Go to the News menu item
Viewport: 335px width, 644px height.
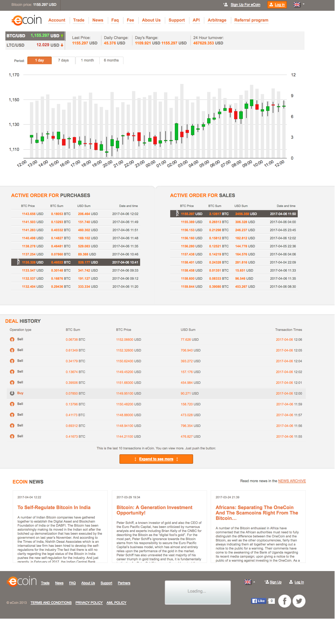[x=98, y=20]
